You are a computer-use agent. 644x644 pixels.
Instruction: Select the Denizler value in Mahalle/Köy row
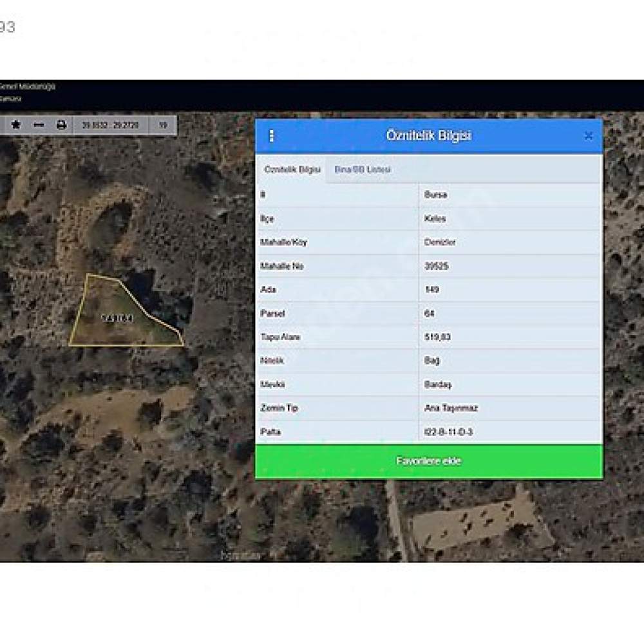click(x=440, y=242)
